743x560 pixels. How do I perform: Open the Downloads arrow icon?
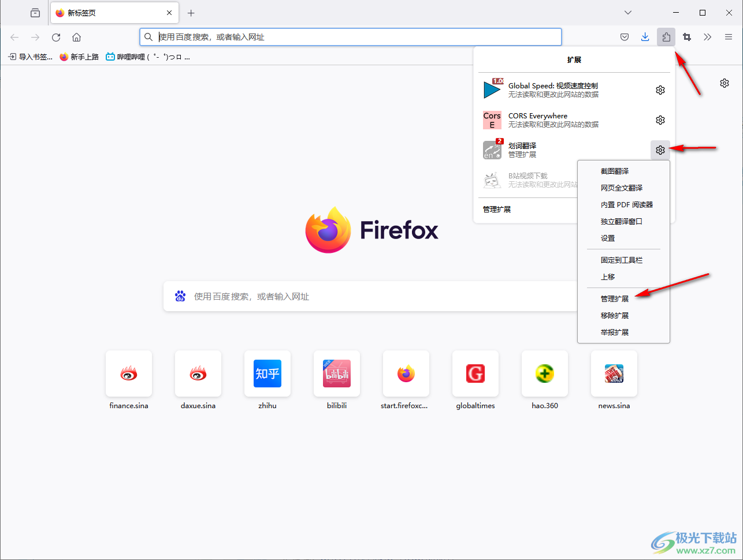pos(645,37)
